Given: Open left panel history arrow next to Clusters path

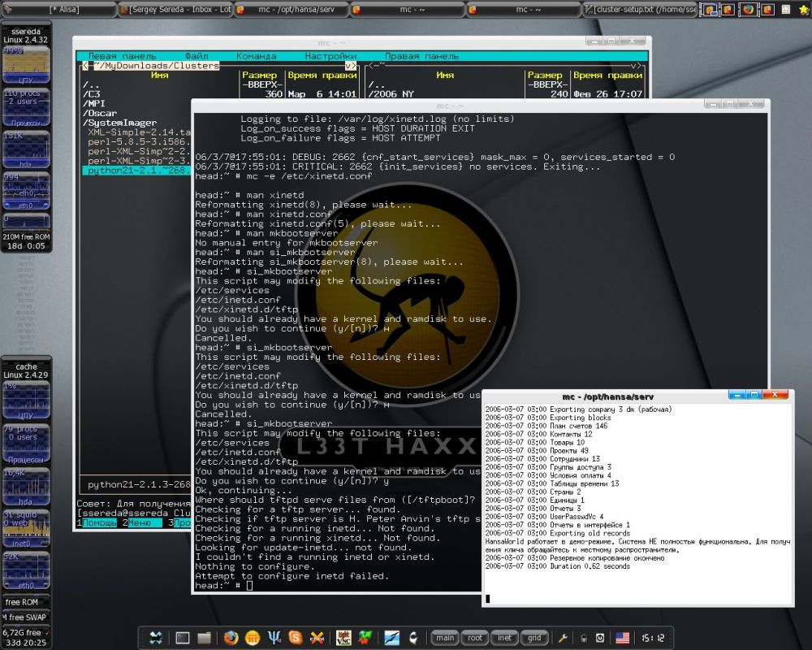Looking at the screenshot, I should click(351, 66).
